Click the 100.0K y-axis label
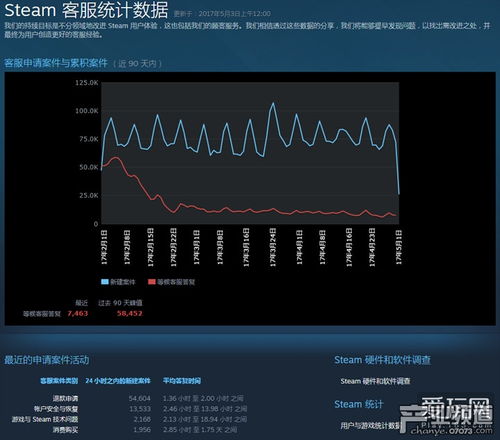The height and width of the screenshot is (440, 500). coord(87,111)
